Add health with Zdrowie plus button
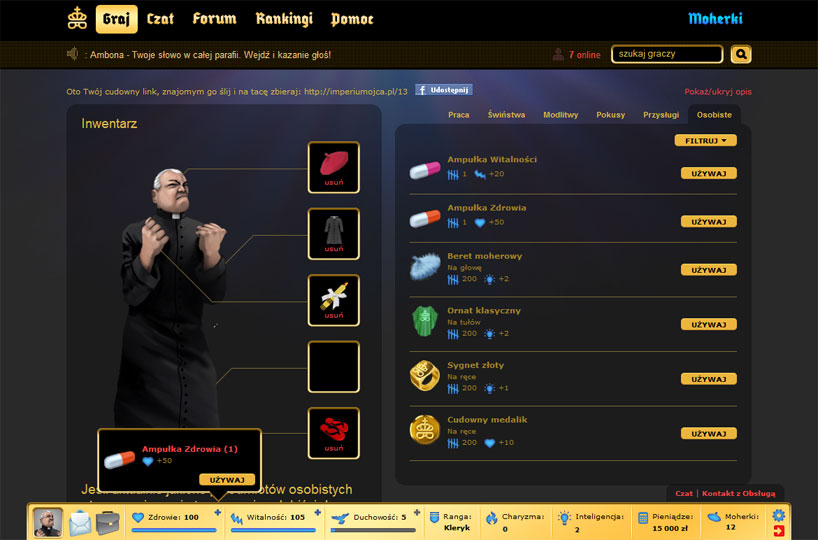 coord(218,513)
